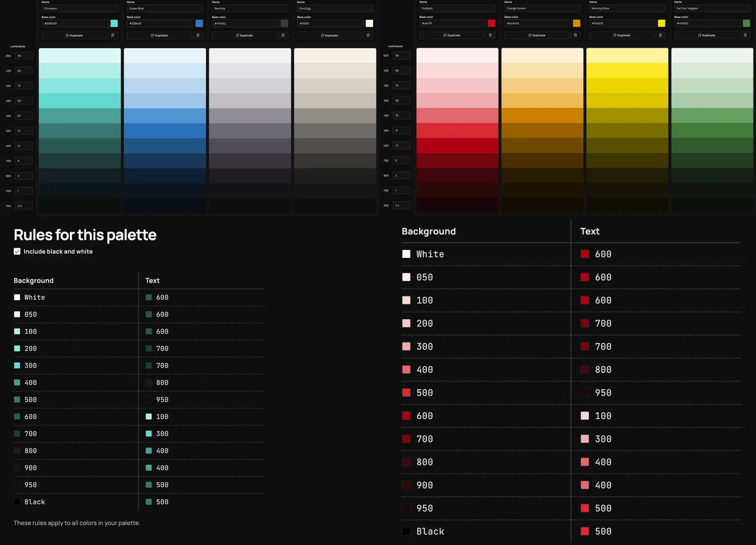756x545 pixels.
Task: Edit the Orange Sunset name field
Action: [x=542, y=8]
